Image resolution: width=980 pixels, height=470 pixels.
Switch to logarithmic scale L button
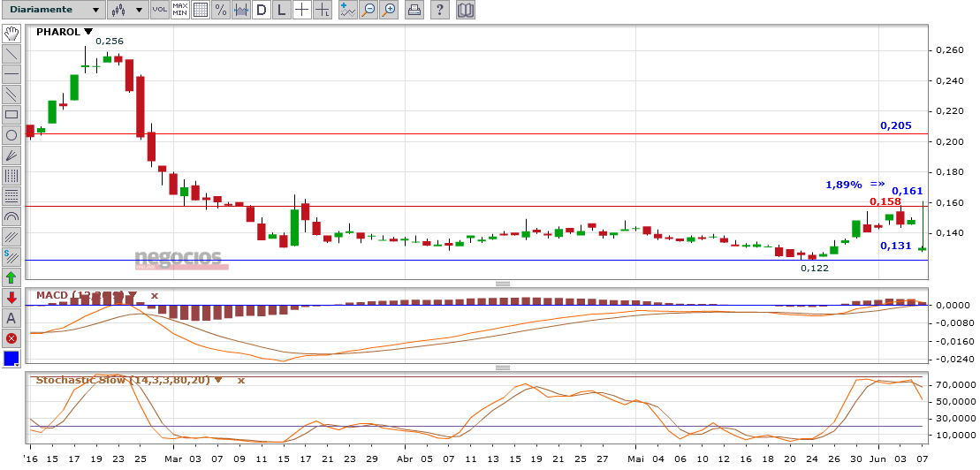point(281,11)
